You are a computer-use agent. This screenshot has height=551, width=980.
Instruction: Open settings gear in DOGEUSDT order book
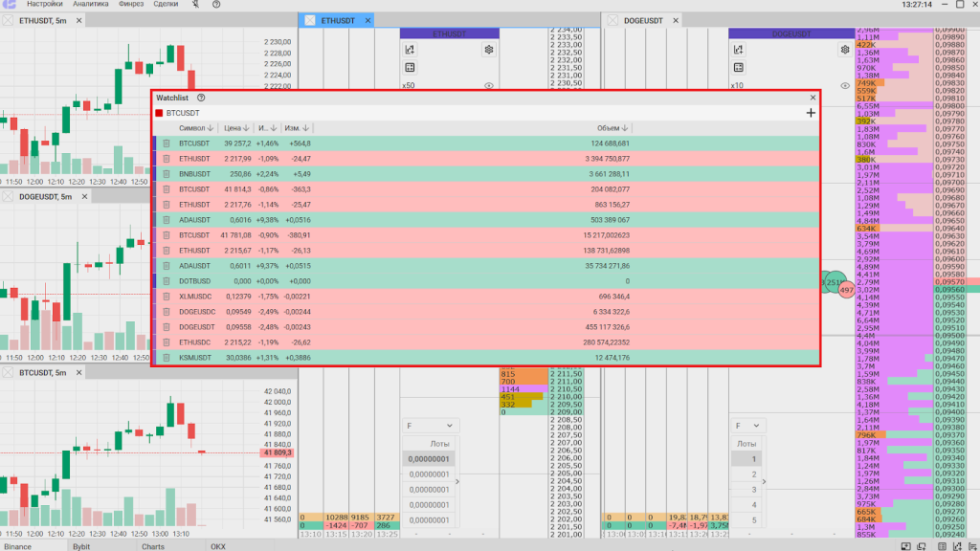coord(845,50)
